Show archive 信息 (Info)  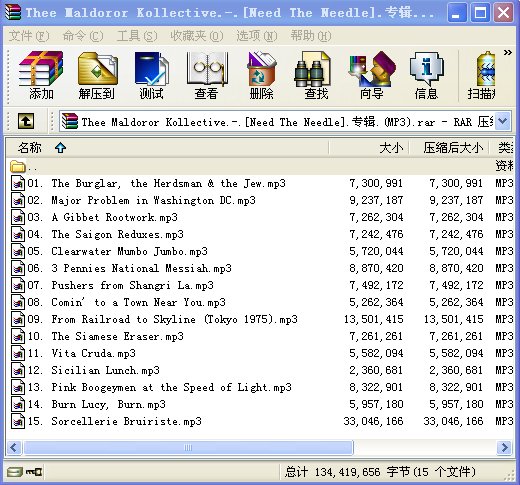coord(427,76)
